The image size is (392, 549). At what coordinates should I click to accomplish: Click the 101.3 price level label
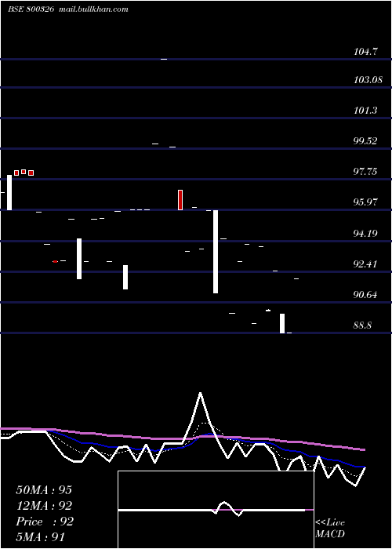coord(365,111)
